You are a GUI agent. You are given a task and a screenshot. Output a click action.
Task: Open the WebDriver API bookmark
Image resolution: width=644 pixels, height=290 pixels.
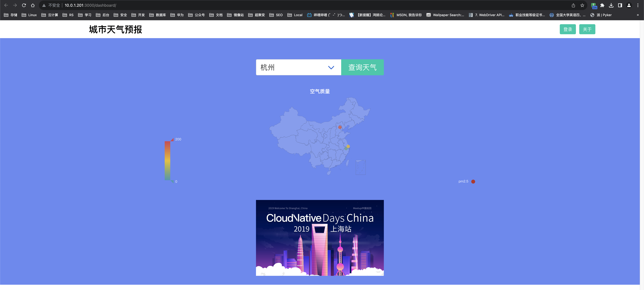click(x=487, y=15)
